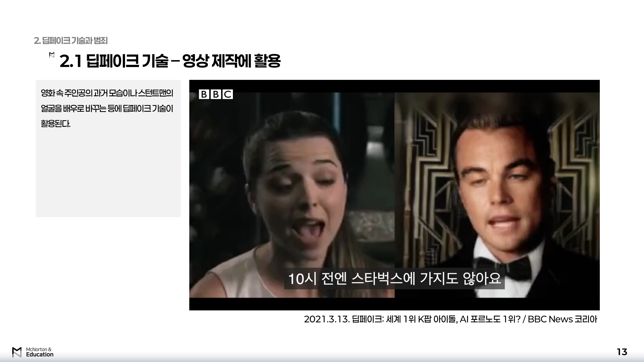Click the small M icon beside the heading
Image resolution: width=644 pixels, height=362 pixels.
[x=52, y=55]
